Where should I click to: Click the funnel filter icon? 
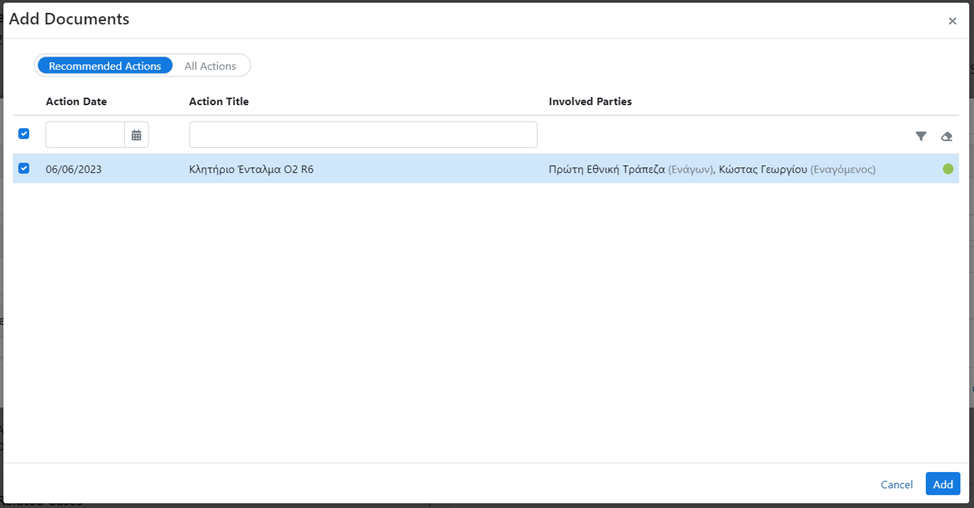(x=921, y=136)
